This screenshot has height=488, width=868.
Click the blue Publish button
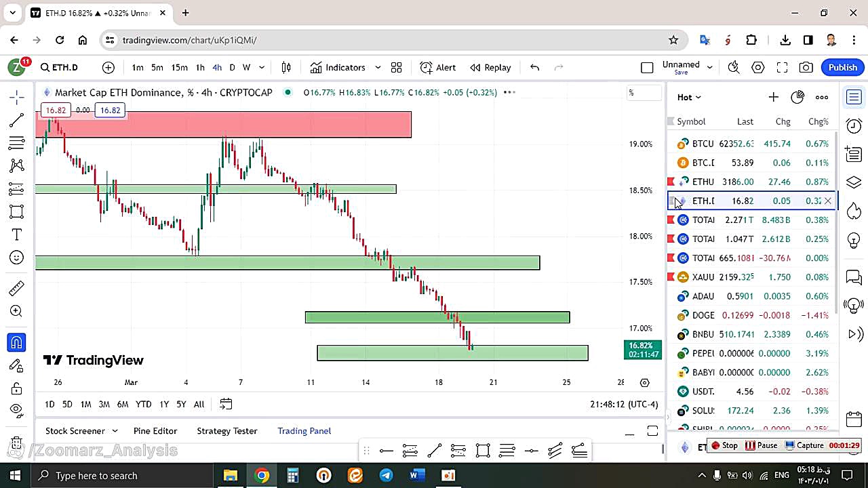[x=843, y=67]
